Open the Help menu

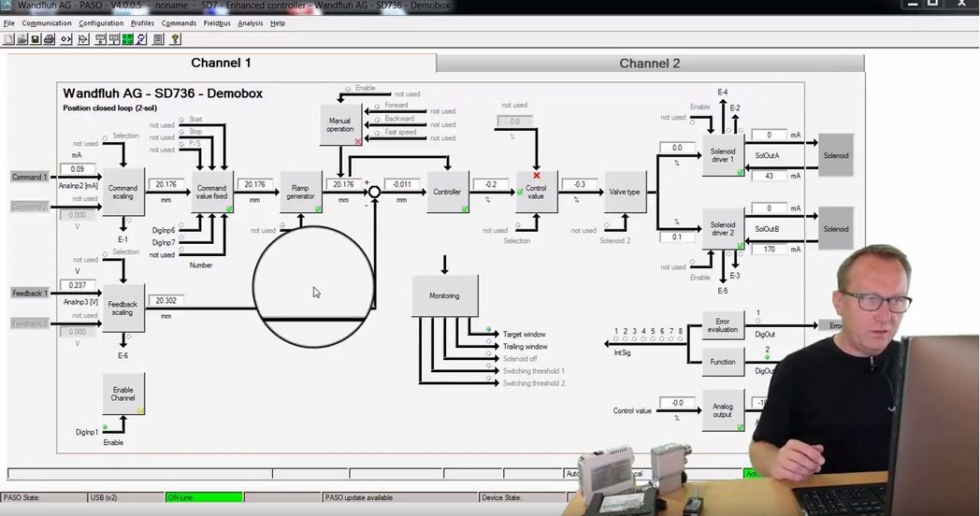click(x=278, y=23)
